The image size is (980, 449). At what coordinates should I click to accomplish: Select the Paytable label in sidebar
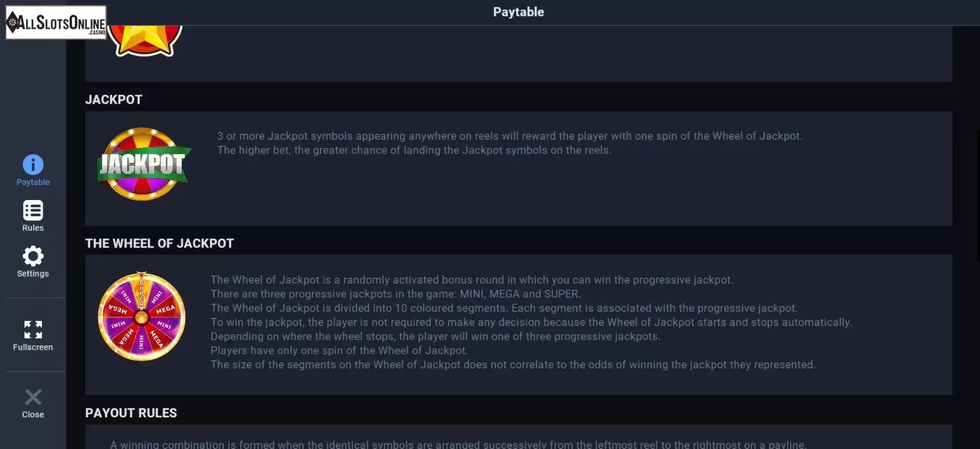coord(33,182)
